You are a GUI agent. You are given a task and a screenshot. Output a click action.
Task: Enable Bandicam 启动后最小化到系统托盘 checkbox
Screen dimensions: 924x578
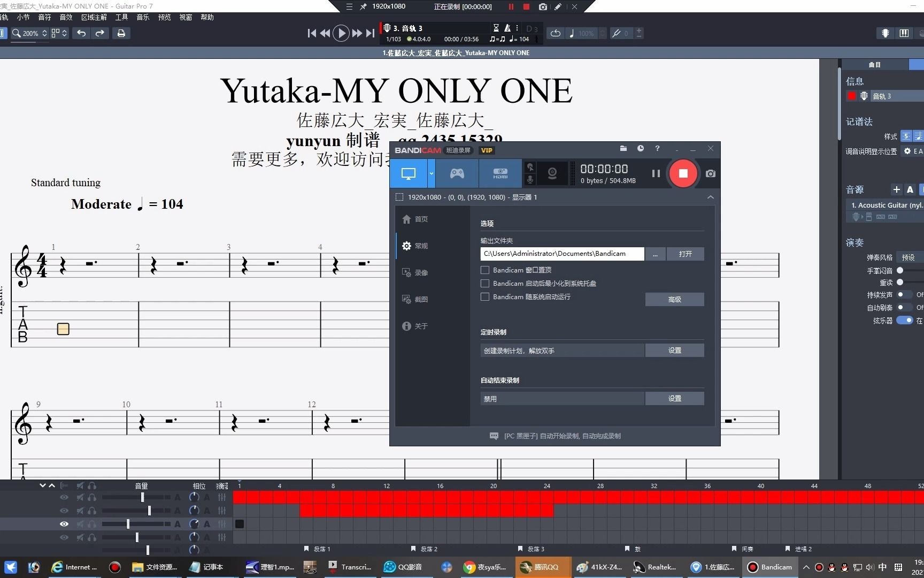click(x=485, y=283)
